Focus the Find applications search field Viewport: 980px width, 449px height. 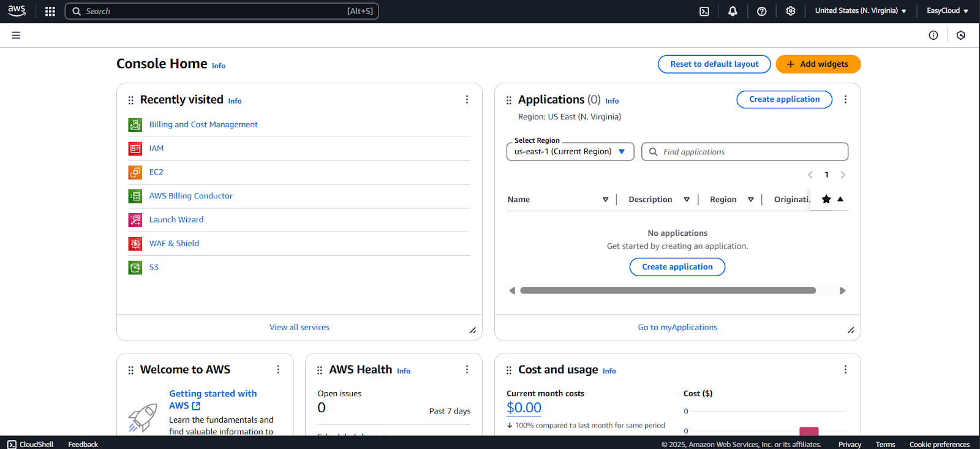745,152
